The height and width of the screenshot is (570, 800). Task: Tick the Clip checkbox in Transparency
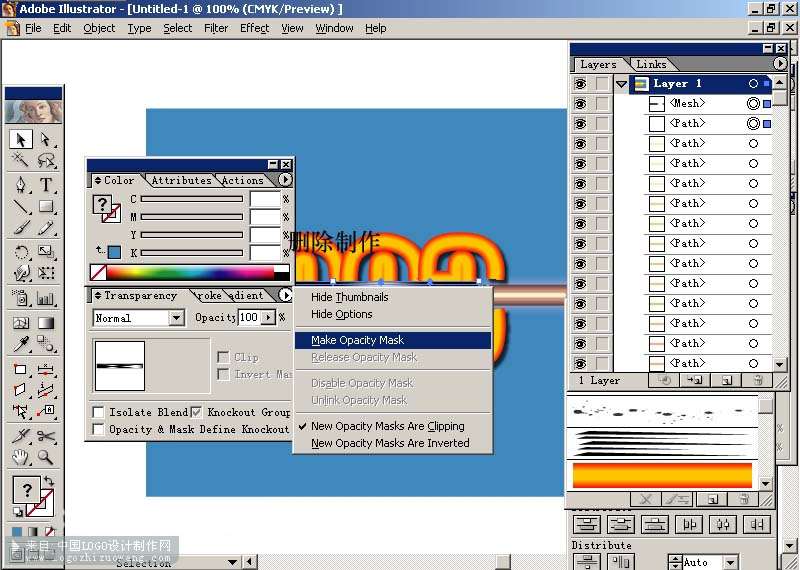click(223, 357)
